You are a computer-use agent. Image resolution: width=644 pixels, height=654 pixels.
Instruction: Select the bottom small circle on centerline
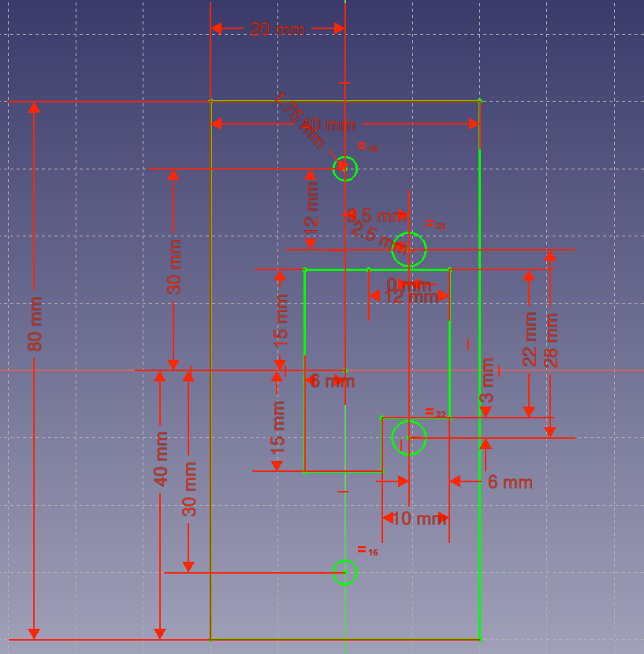345,572
